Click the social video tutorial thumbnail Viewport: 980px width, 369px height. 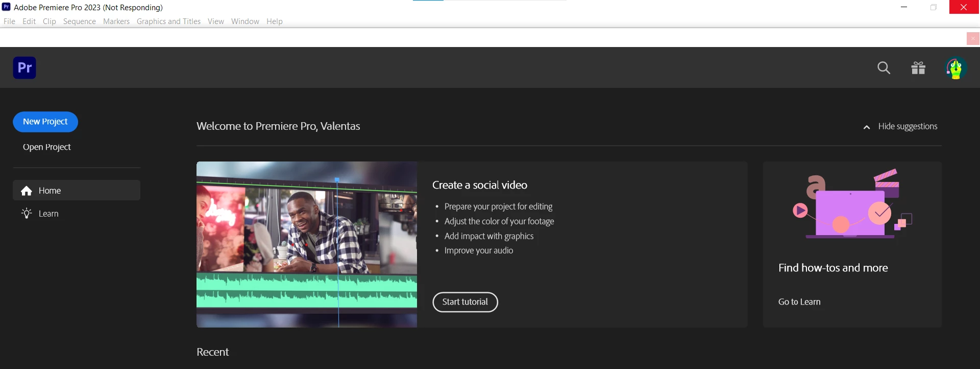point(307,244)
